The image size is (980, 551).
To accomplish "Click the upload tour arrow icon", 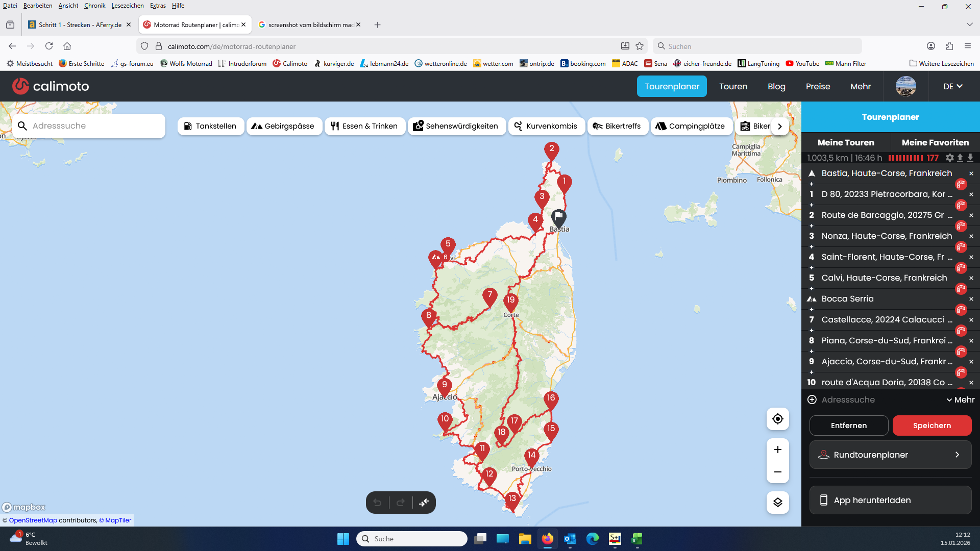I will (x=960, y=158).
